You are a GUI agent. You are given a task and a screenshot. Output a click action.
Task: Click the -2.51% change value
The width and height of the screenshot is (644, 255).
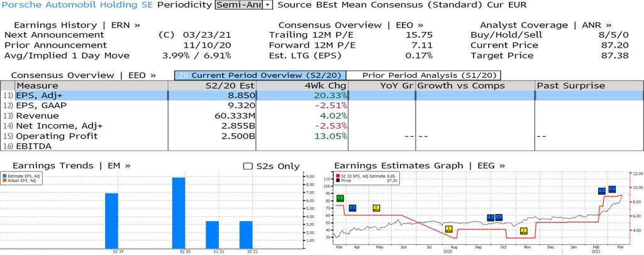click(x=332, y=106)
